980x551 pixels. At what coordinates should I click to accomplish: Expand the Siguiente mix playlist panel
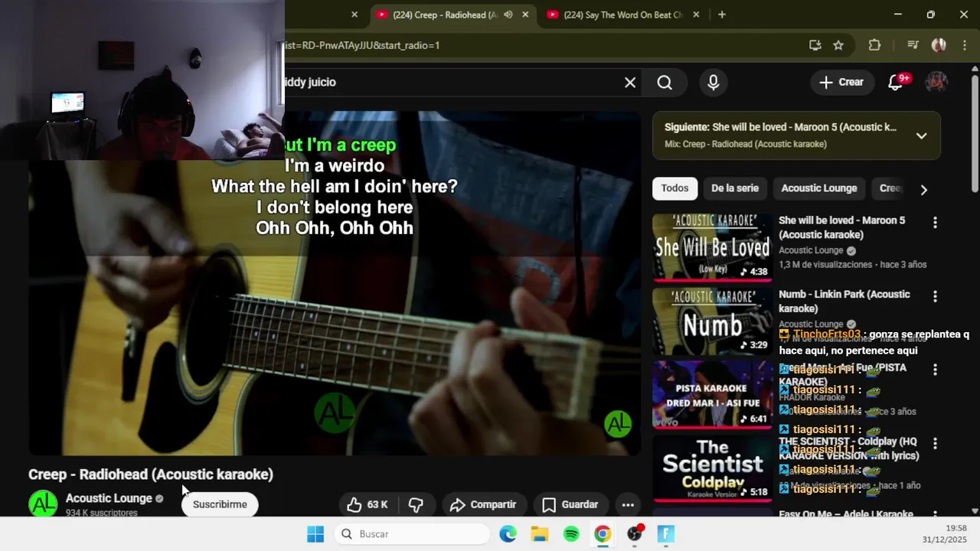(922, 135)
